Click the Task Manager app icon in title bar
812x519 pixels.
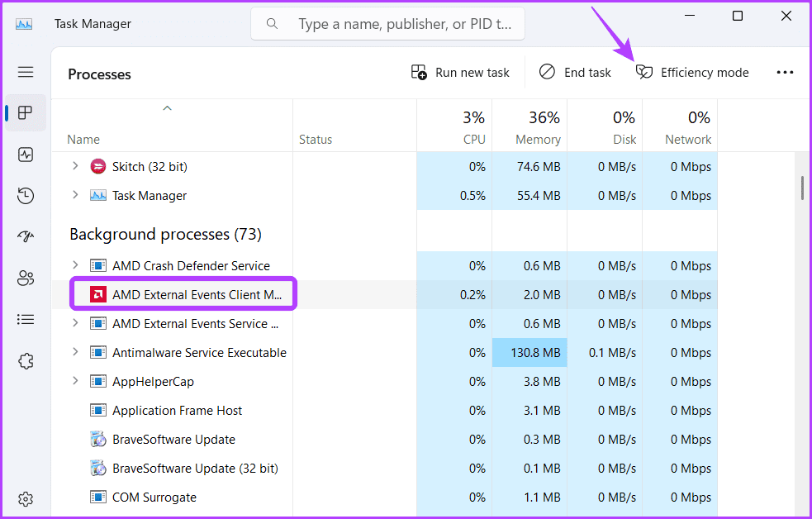(x=24, y=24)
